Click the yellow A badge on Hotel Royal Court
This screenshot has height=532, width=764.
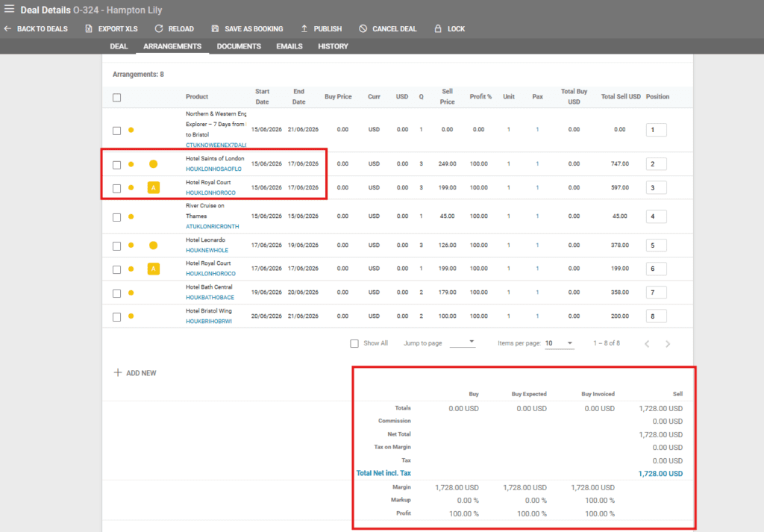[x=153, y=188]
